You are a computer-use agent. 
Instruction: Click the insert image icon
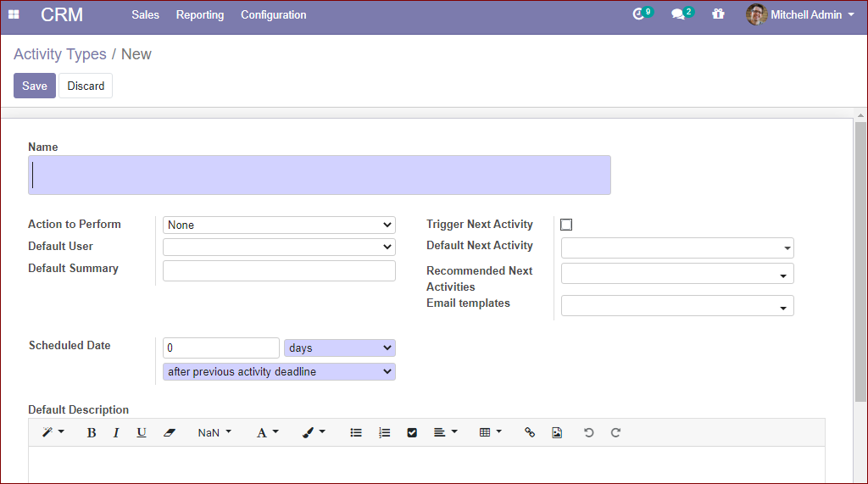tap(557, 432)
